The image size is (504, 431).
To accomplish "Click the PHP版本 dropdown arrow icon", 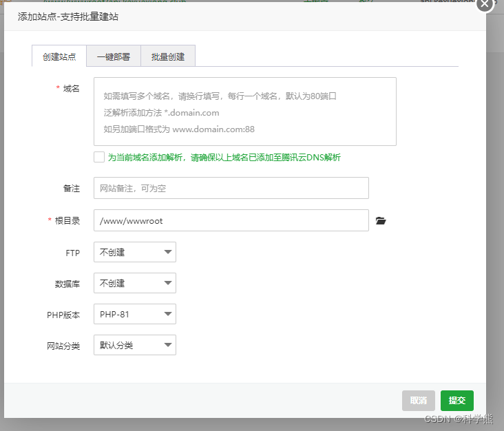I will (168, 314).
